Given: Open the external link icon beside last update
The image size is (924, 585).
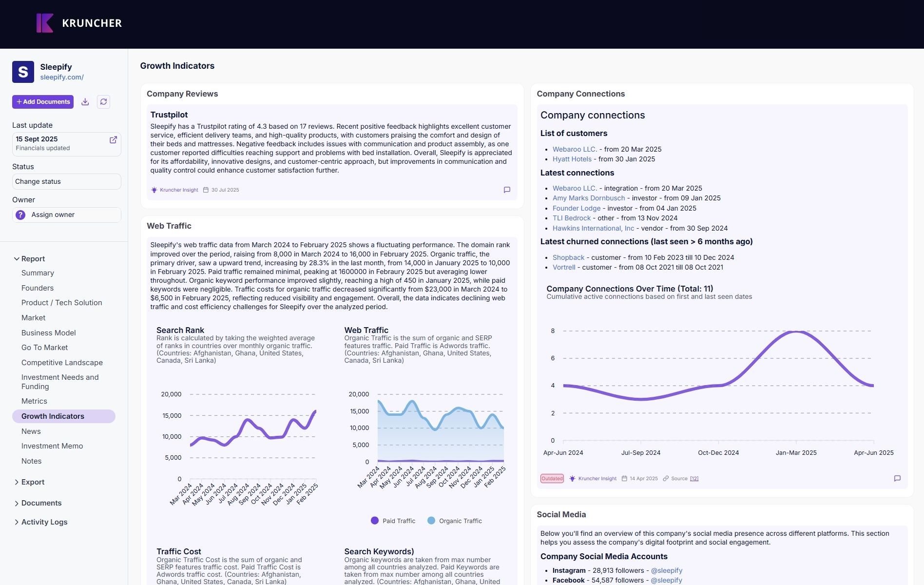Looking at the screenshot, I should (113, 140).
